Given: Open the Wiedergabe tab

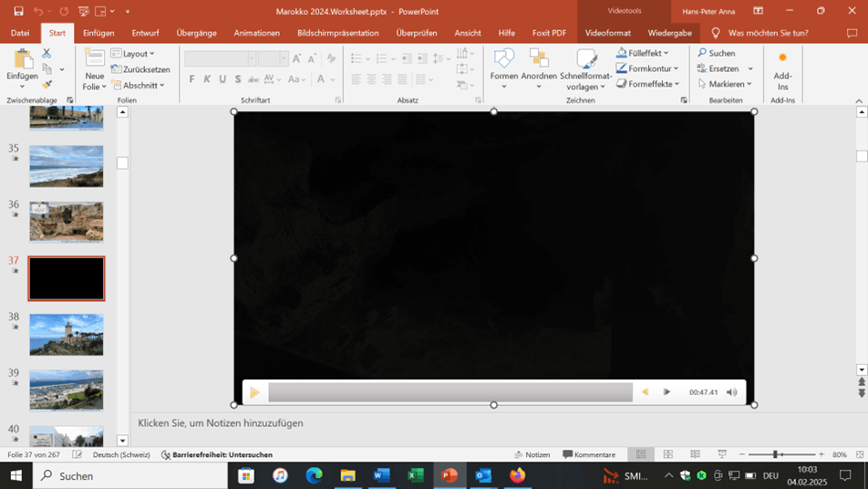Looking at the screenshot, I should tap(670, 33).
